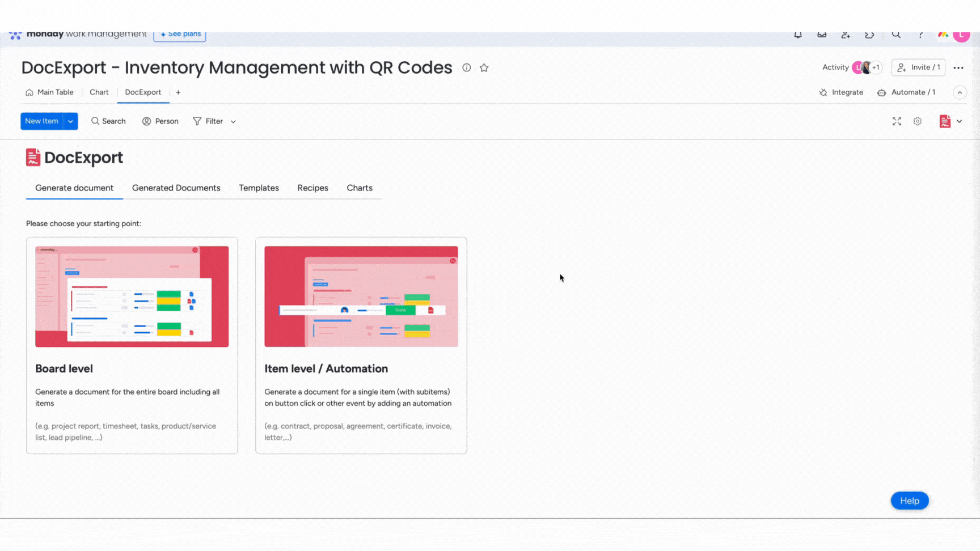Image resolution: width=980 pixels, height=551 pixels.
Task: Choose Item level / Automation card thumbnail
Action: [361, 296]
